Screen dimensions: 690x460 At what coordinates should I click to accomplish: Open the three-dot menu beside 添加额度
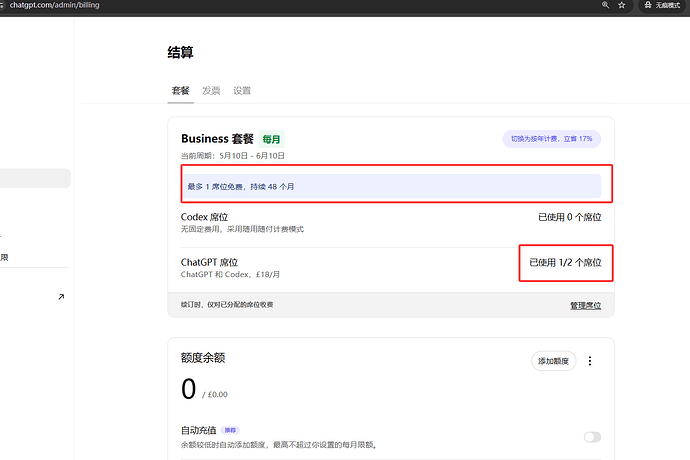pos(590,361)
